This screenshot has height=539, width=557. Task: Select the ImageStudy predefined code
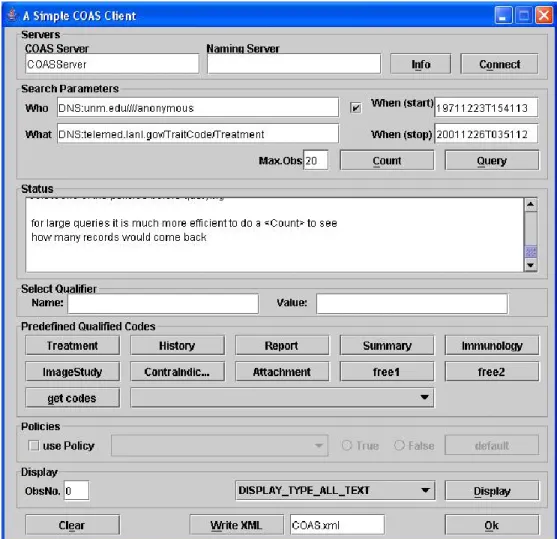pos(72,372)
